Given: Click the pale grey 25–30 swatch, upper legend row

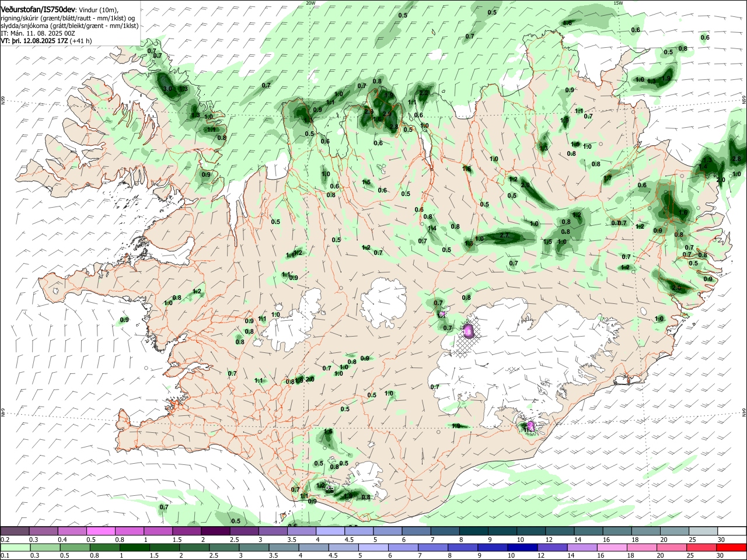Looking at the screenshot, I should tap(703, 531).
